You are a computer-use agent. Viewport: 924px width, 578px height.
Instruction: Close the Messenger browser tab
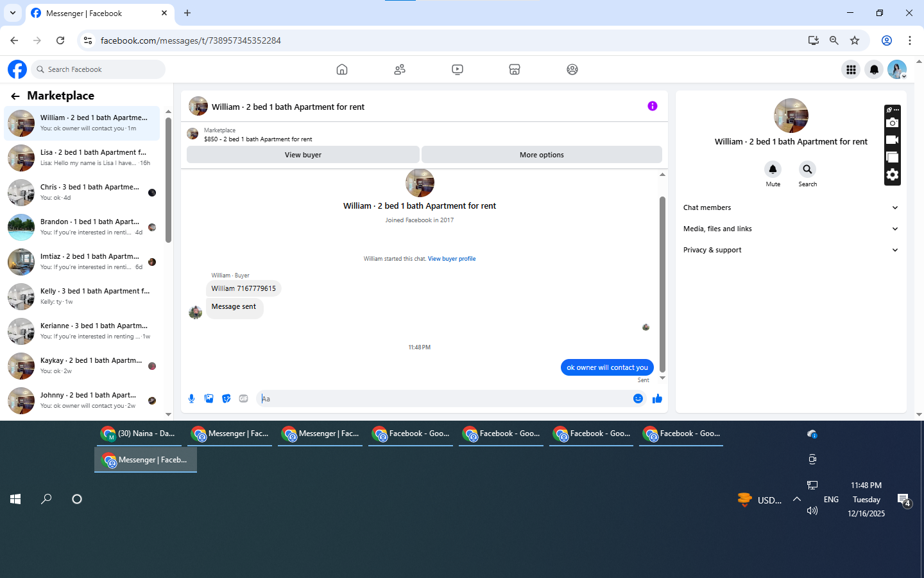[164, 13]
